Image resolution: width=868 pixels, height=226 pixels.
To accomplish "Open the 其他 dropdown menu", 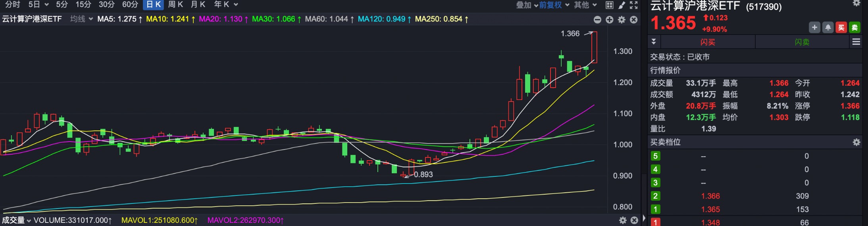I will point(585,5).
